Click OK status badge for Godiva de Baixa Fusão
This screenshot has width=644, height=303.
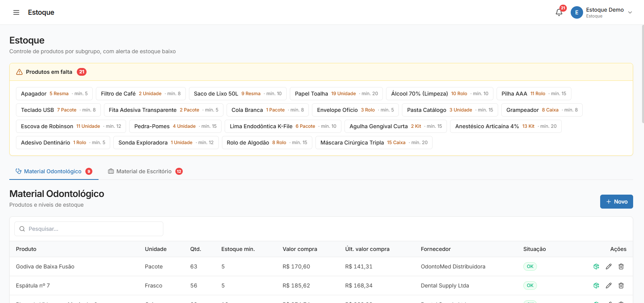(530, 266)
